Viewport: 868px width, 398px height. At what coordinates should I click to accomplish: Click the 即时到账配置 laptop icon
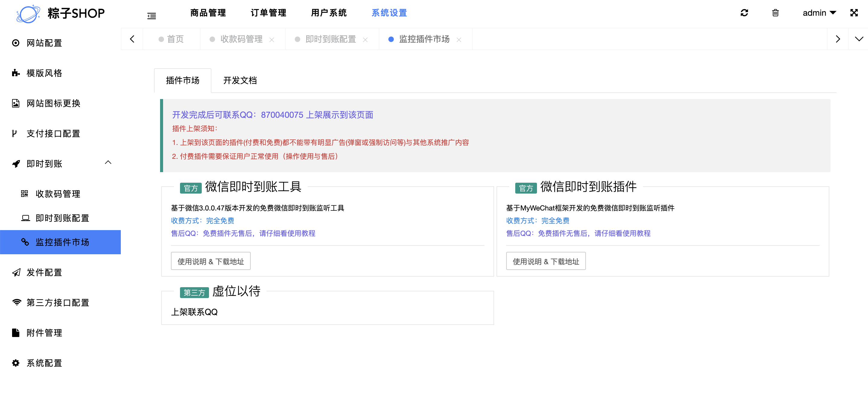pyautogui.click(x=25, y=218)
